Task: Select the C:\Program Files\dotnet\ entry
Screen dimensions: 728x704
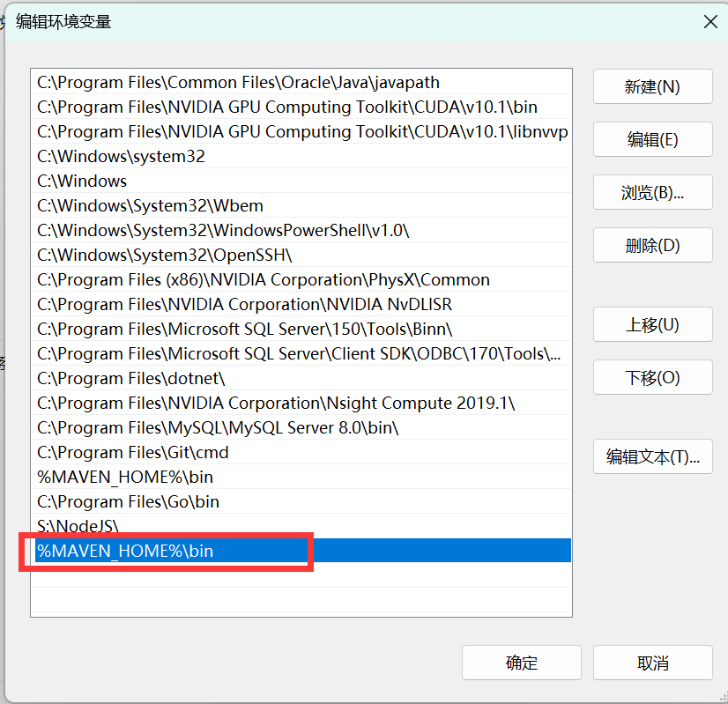Action: click(x=301, y=378)
